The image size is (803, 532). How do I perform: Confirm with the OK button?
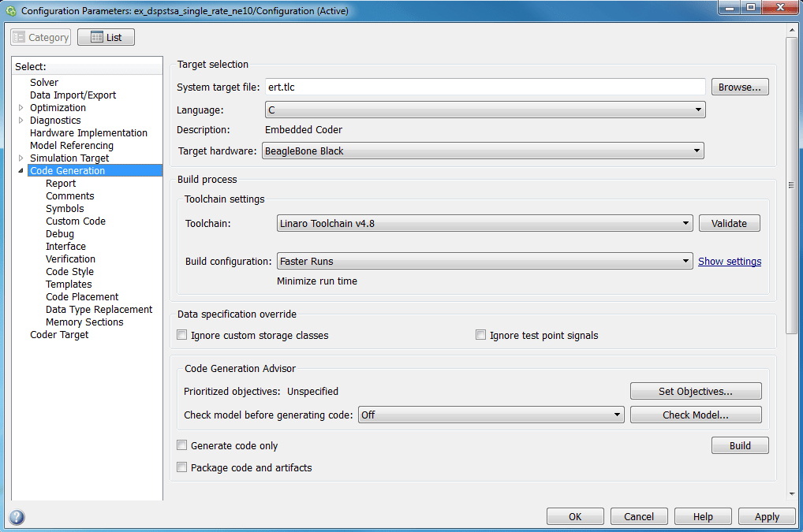click(575, 517)
